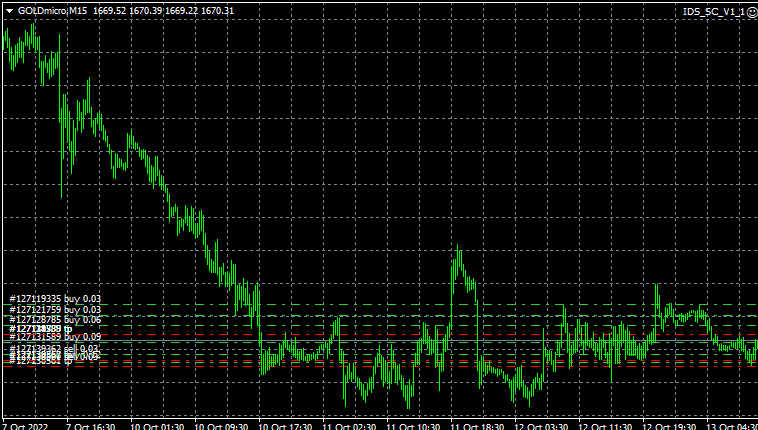Click the 10 Oct 09:30 time label

click(x=219, y=425)
